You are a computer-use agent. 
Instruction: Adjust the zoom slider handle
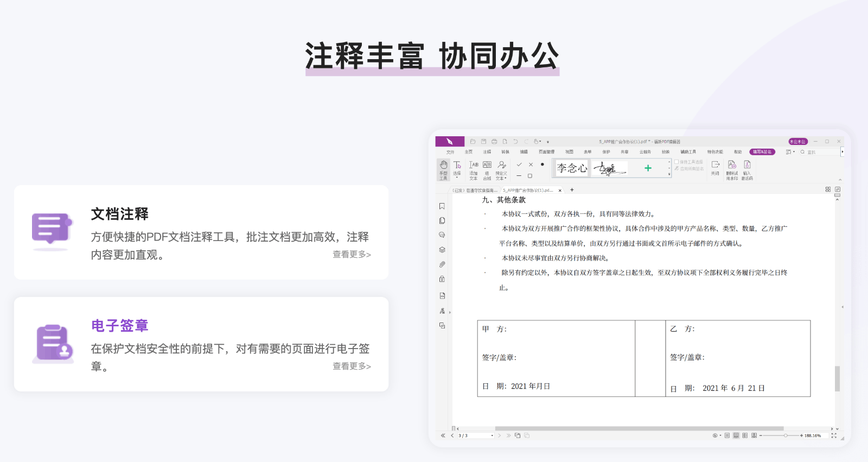point(786,435)
